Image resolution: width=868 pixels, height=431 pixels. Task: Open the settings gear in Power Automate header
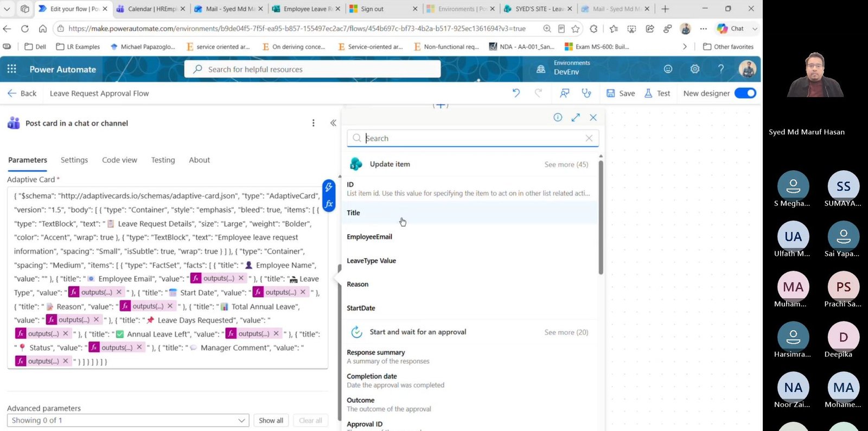tap(695, 69)
